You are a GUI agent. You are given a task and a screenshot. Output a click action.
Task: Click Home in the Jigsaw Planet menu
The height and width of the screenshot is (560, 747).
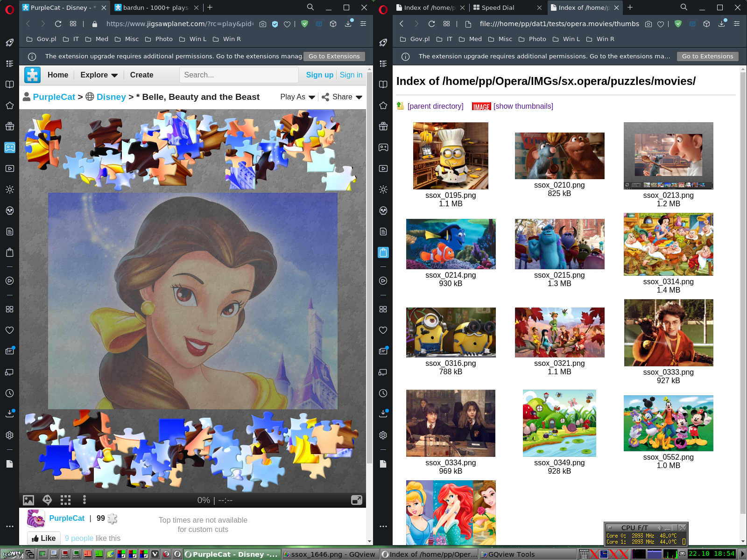(x=58, y=75)
